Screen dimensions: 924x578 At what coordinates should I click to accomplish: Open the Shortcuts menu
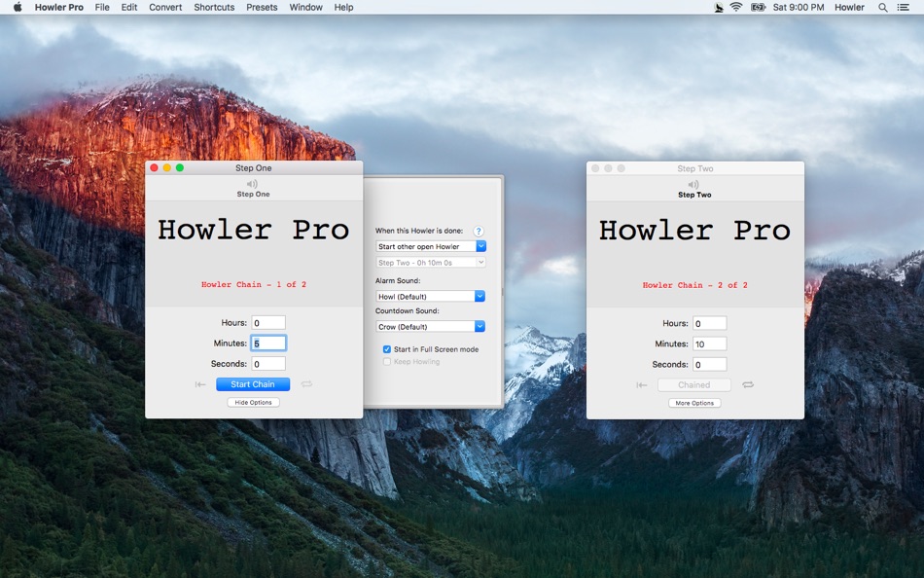(x=214, y=7)
